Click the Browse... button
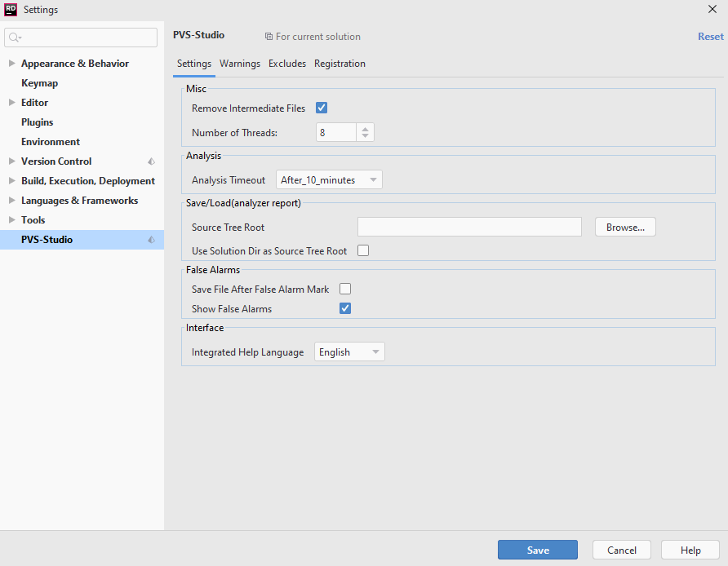This screenshot has height=566, width=728. coord(625,228)
